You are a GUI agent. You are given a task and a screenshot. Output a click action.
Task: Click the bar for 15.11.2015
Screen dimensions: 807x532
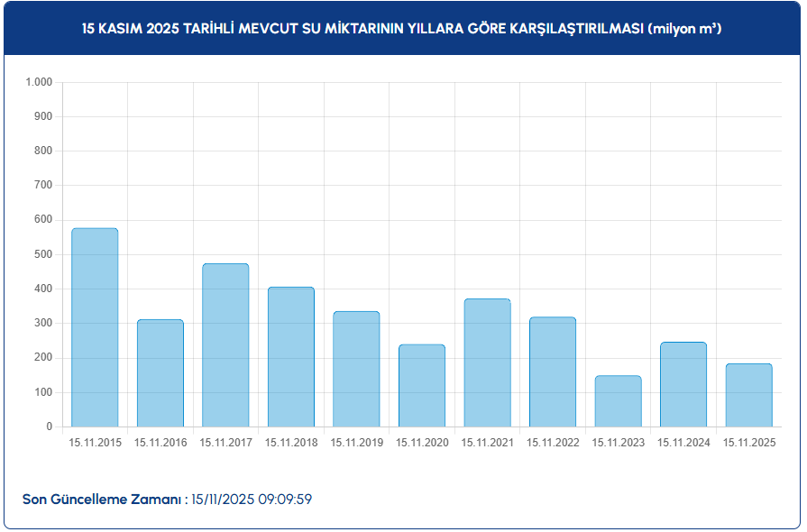point(95,327)
